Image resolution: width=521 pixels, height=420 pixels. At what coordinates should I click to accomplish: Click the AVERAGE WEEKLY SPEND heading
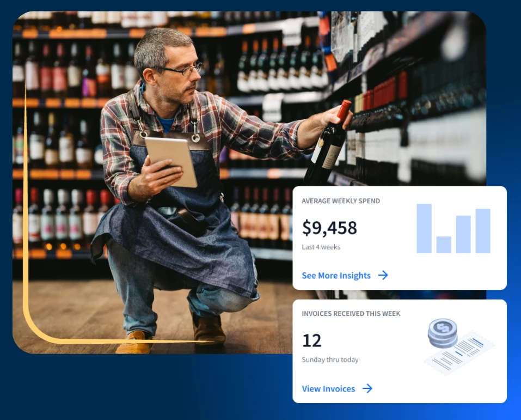tap(340, 201)
